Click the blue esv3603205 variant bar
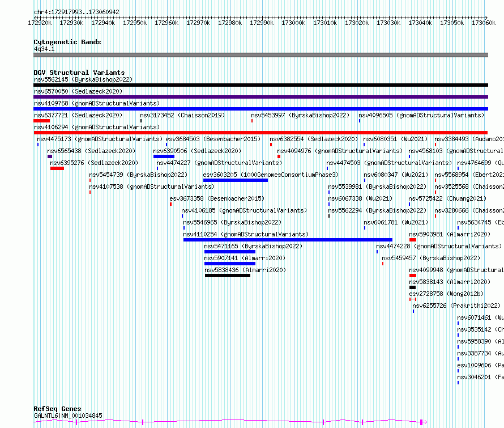The height and width of the screenshot is (428, 504). pos(236,180)
